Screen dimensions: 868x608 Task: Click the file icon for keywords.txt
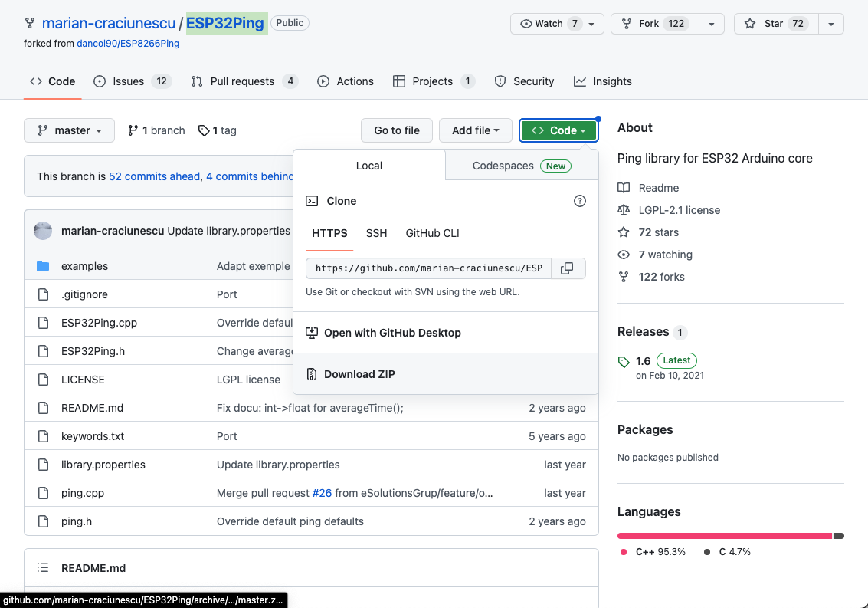coord(43,436)
